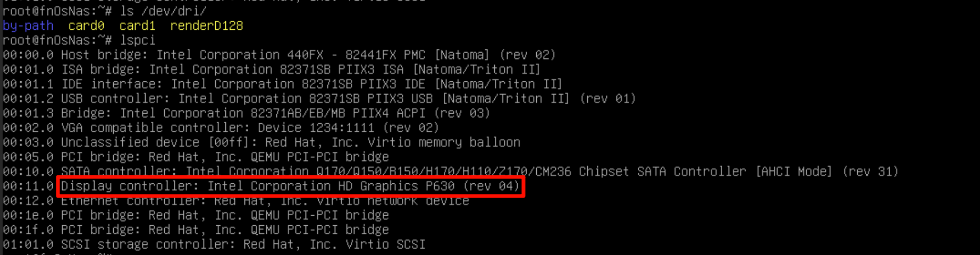Click the 00:1e.0 PCI bridge line

(196, 215)
